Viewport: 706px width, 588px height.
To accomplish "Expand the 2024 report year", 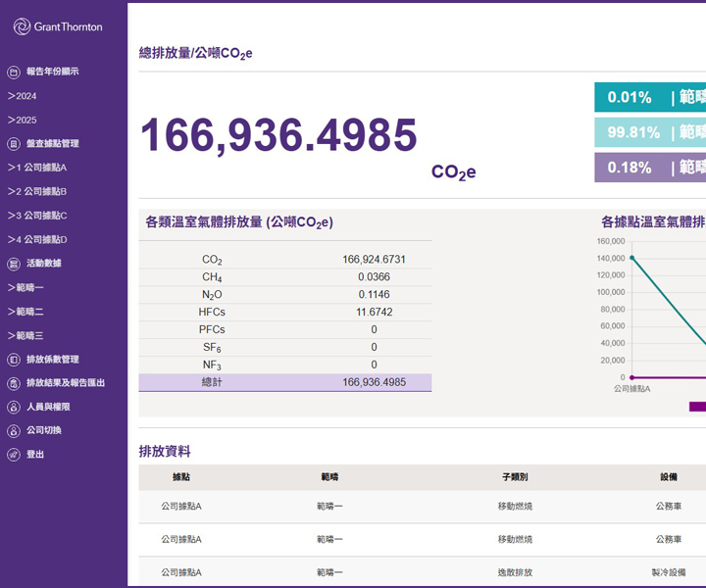I will pyautogui.click(x=23, y=96).
